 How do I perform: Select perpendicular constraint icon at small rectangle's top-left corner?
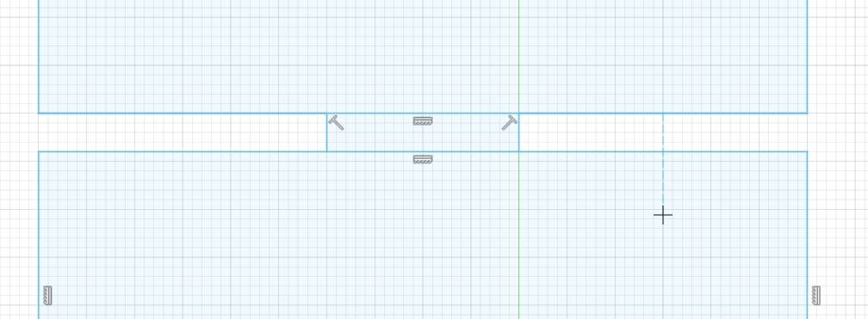click(336, 123)
